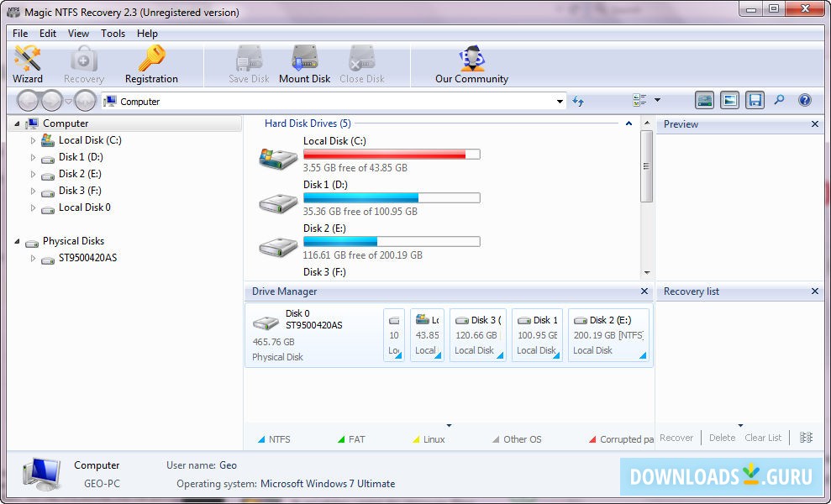Click Clear List button
The width and height of the screenshot is (831, 504).
[x=763, y=438]
